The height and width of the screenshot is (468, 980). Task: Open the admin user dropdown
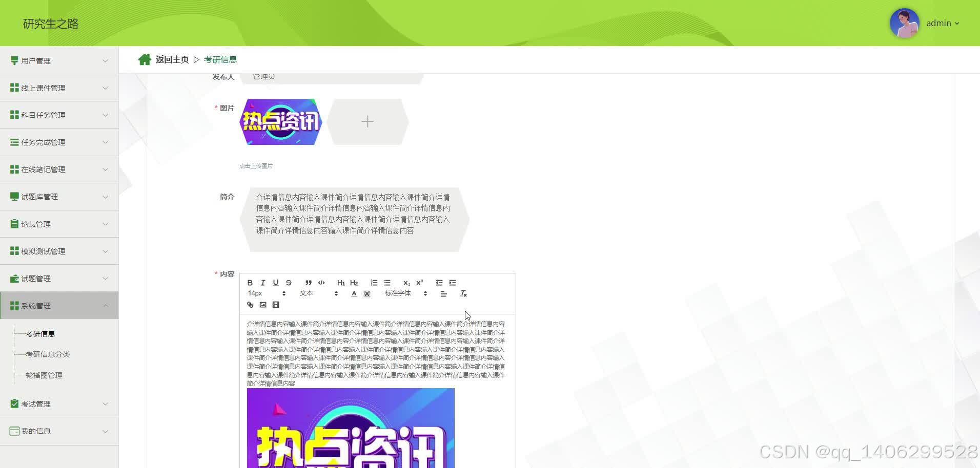(x=943, y=23)
